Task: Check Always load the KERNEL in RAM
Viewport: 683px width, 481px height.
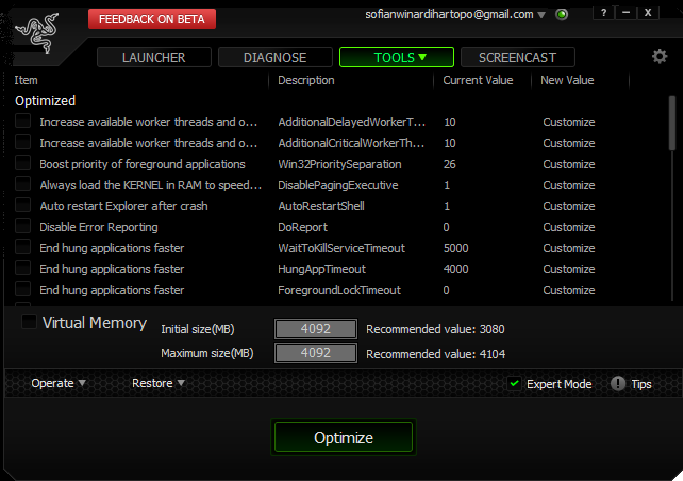Action: click(23, 183)
